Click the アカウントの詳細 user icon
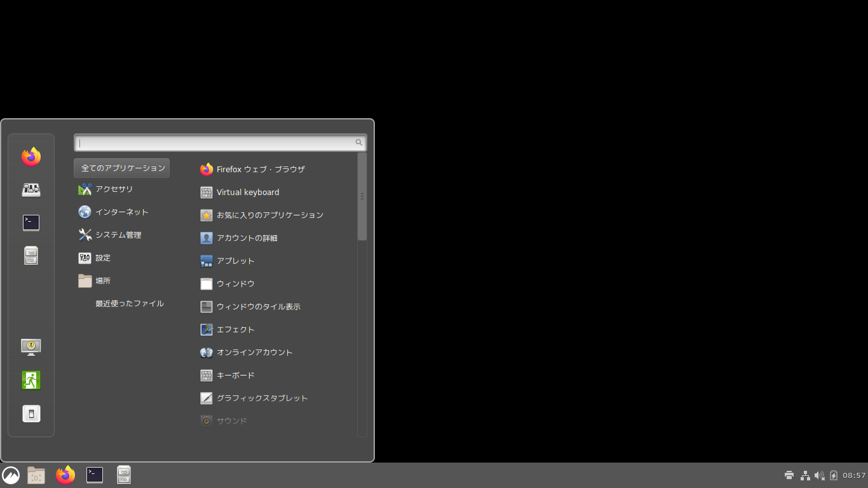 click(207, 238)
